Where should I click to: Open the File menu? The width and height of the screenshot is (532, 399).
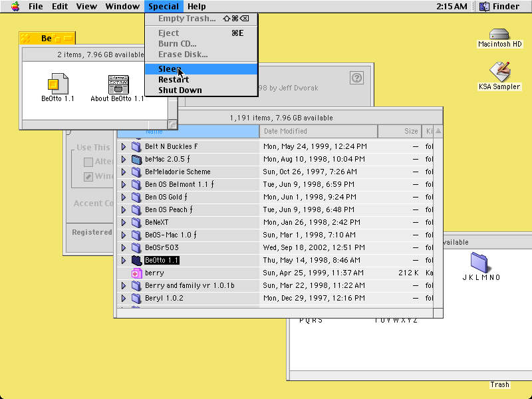coord(36,7)
